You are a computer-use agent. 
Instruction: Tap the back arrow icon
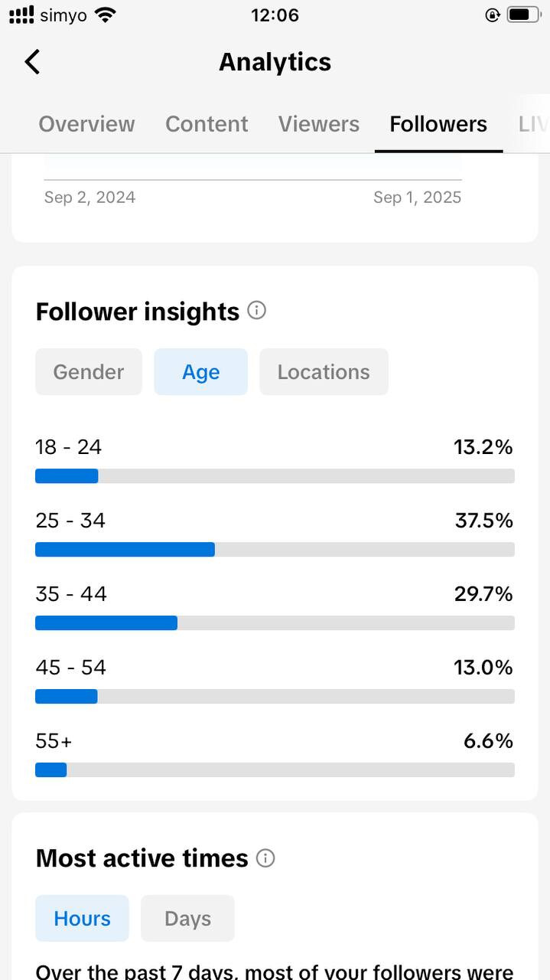32,62
